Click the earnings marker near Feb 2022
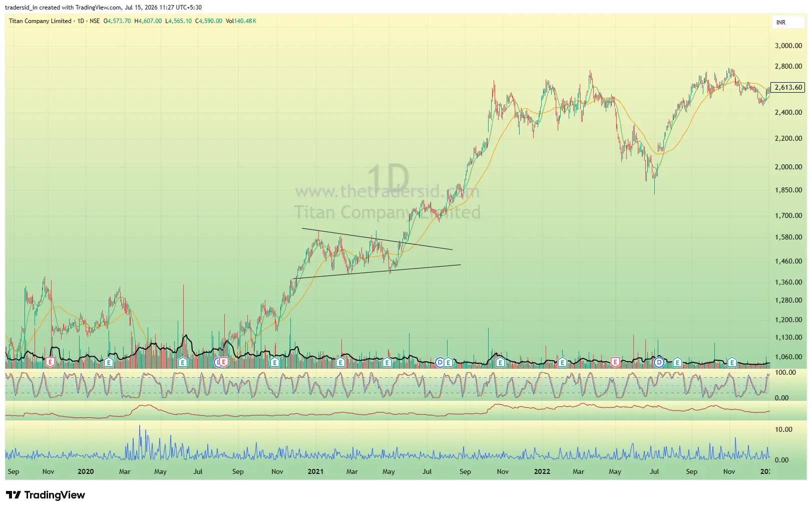Image resolution: width=812 pixels, height=510 pixels. coord(562,362)
